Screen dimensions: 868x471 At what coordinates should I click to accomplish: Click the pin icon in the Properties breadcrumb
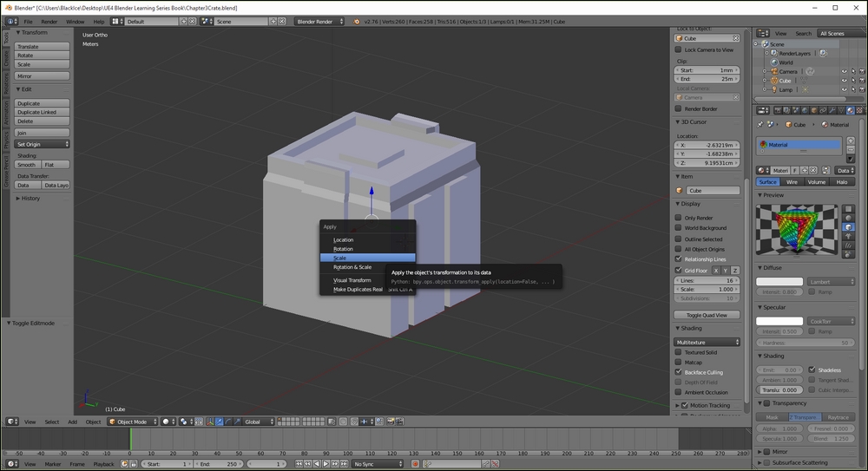click(760, 125)
